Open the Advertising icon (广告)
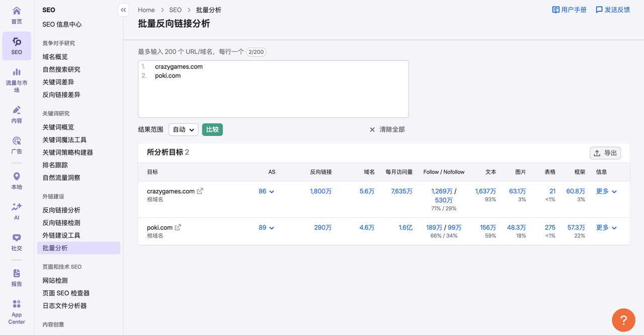644x335 pixels. (x=17, y=141)
